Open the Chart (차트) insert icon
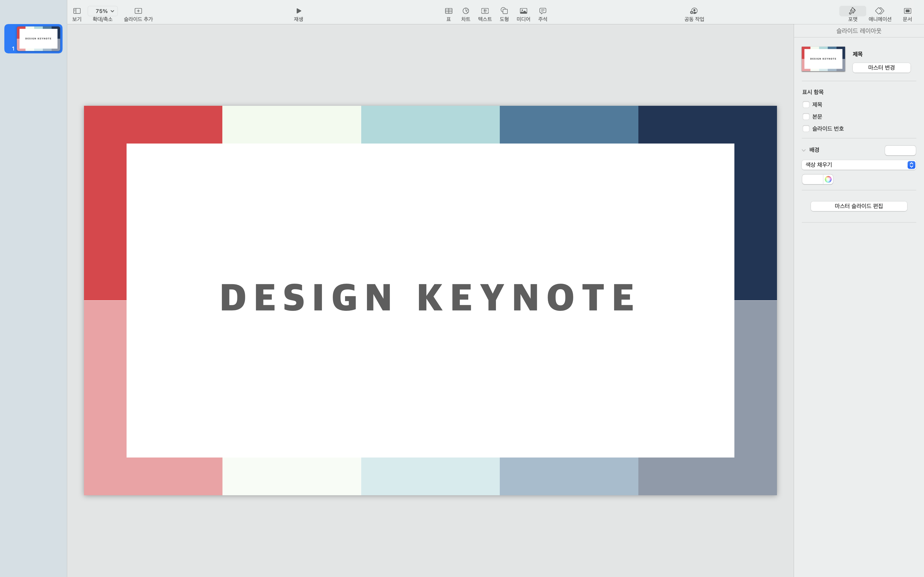Screen dimensions: 924x577 pyautogui.click(x=465, y=11)
